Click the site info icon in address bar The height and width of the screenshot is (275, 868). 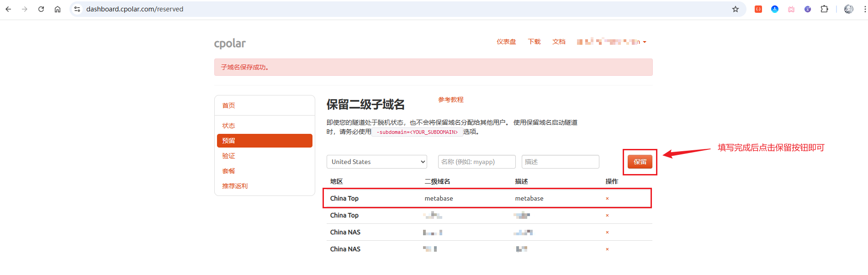click(x=77, y=9)
